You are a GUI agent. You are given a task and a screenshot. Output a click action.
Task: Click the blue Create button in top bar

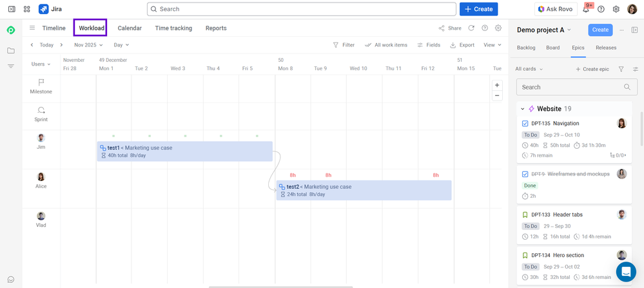pos(478,9)
